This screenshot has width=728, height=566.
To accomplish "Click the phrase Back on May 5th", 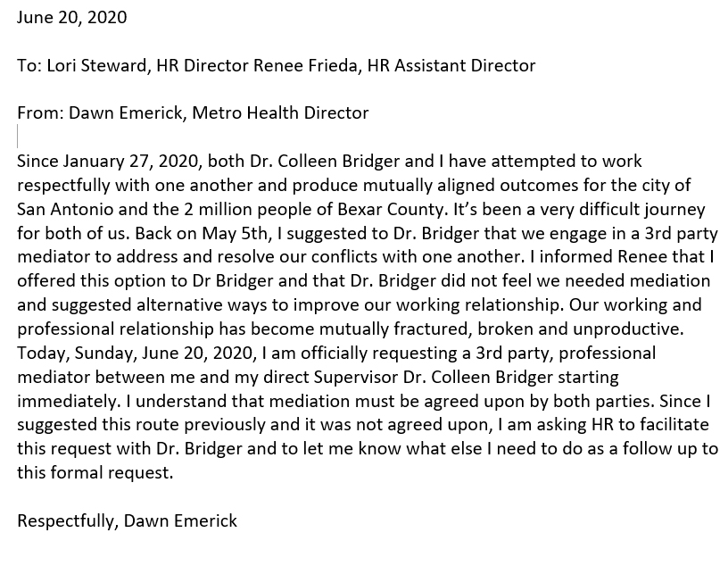I will tap(202, 233).
